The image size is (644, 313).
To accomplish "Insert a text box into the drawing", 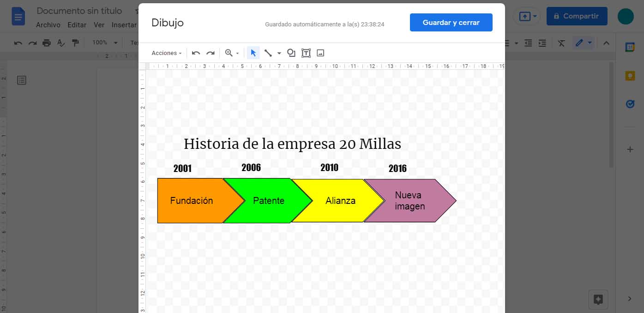I will (x=306, y=53).
